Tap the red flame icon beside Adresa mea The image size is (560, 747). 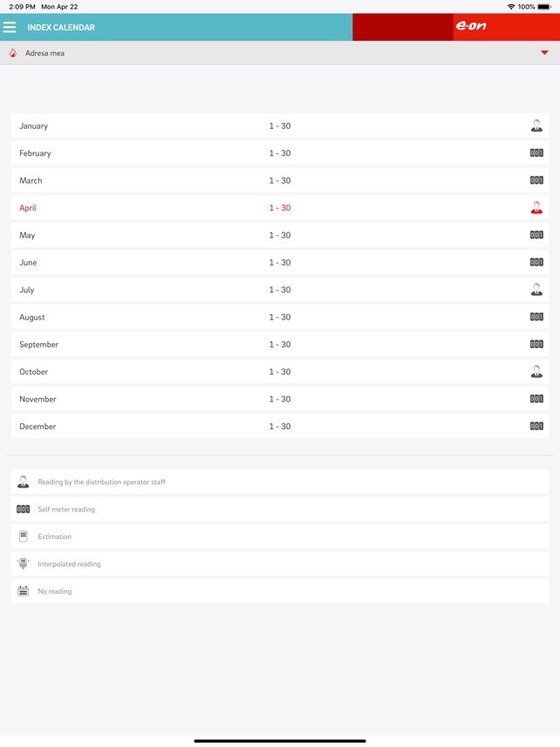[x=13, y=53]
